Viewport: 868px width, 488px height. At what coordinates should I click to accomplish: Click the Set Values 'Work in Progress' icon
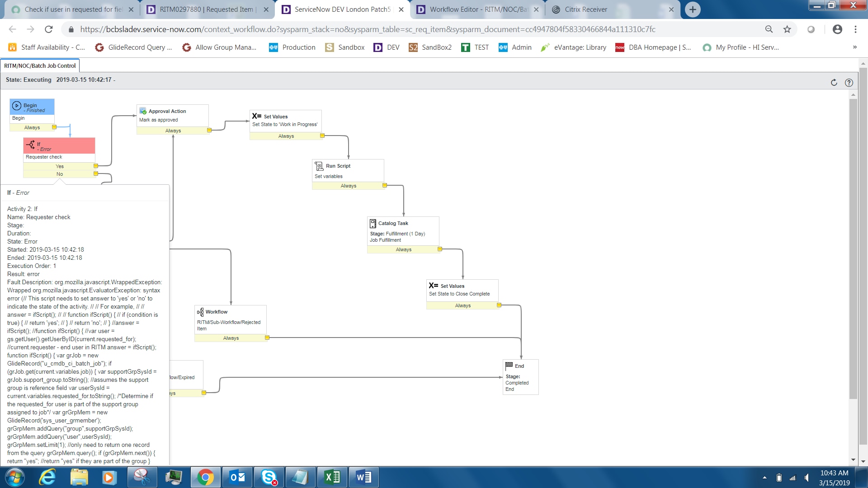point(257,116)
